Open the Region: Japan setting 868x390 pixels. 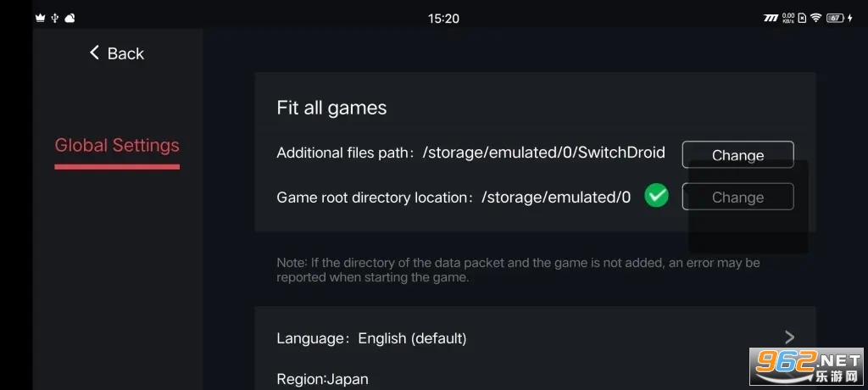coord(322,379)
